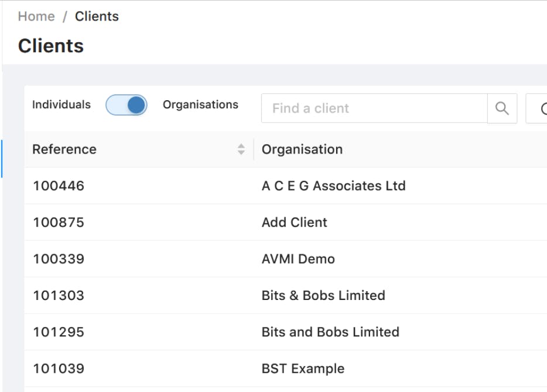Select the Organisations label
The height and width of the screenshot is (392, 547).
201,104
